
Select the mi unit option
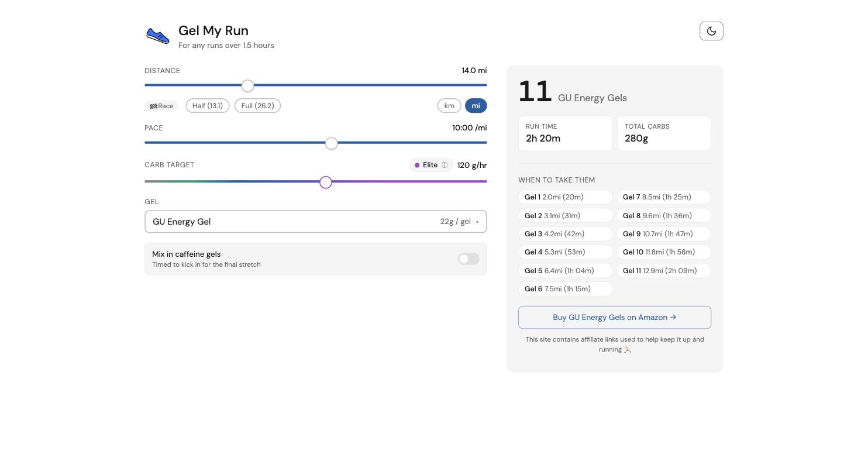pos(476,106)
